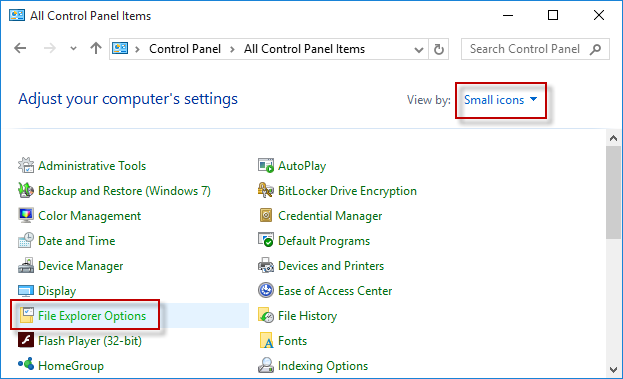Click the HomeGroup icon
This screenshot has height=379, width=623.
pos(26,364)
